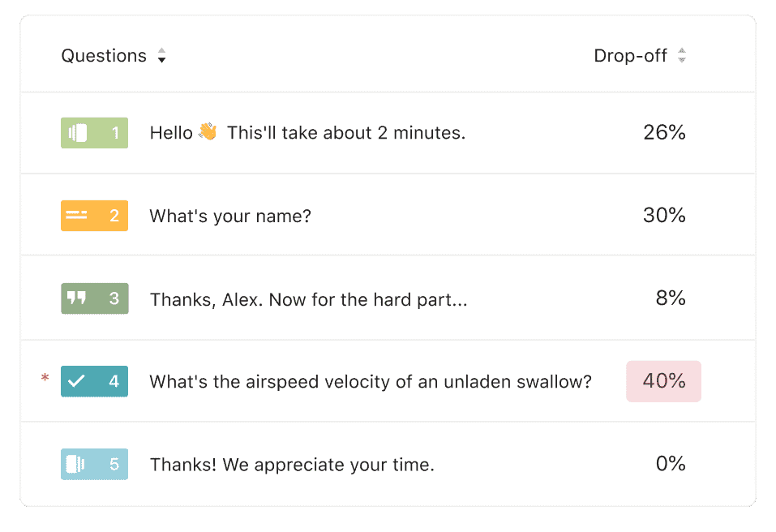Sort by Questions using the sort arrows
776x532 pixels.
tap(162, 55)
